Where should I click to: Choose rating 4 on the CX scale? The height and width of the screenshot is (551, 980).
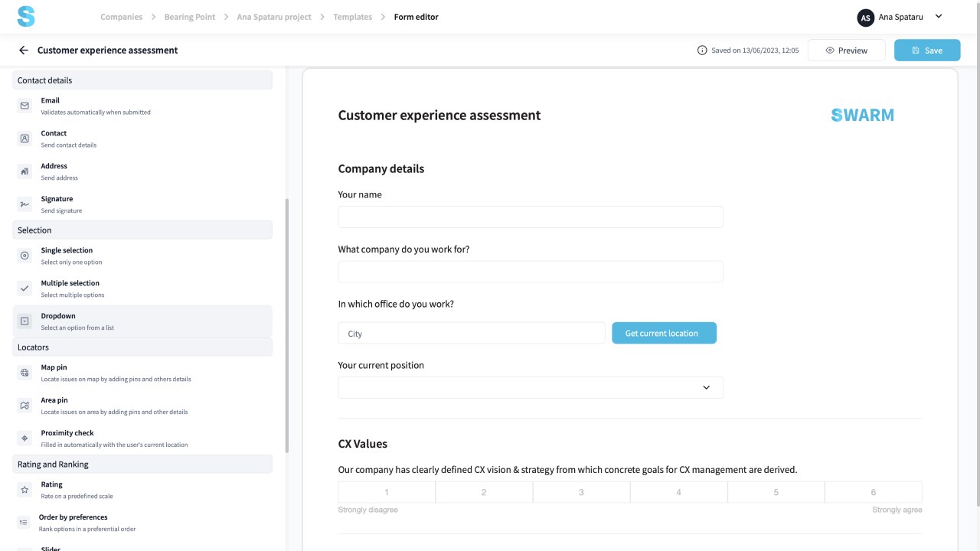pyautogui.click(x=678, y=492)
